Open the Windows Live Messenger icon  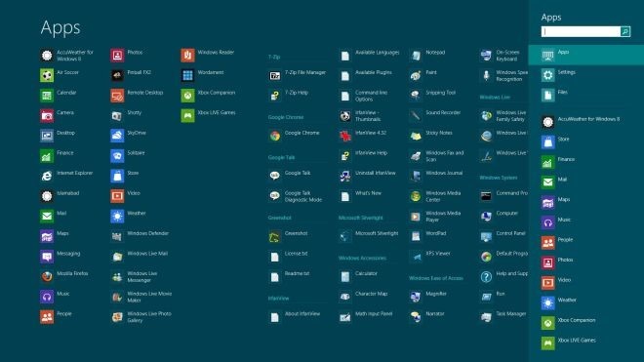point(117,276)
